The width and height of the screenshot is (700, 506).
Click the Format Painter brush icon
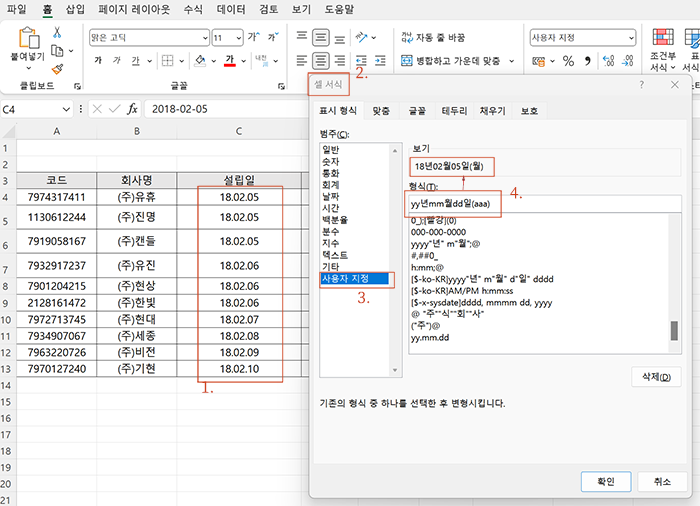(x=57, y=69)
